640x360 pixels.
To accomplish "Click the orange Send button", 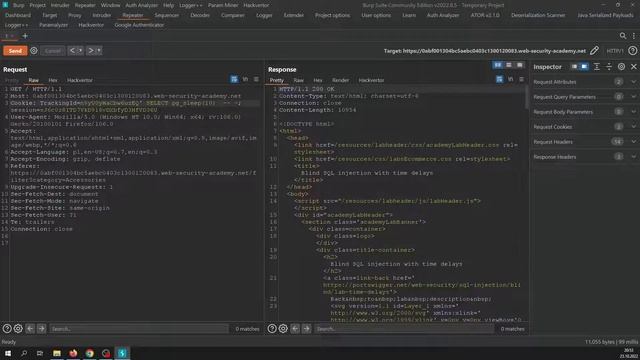I will [15, 51].
